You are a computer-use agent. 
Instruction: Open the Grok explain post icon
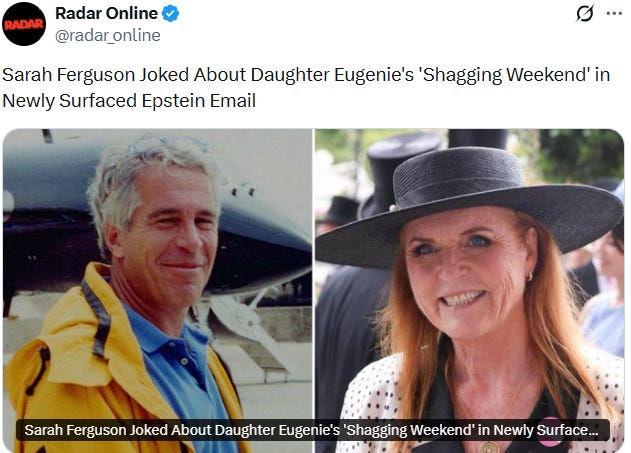point(584,14)
